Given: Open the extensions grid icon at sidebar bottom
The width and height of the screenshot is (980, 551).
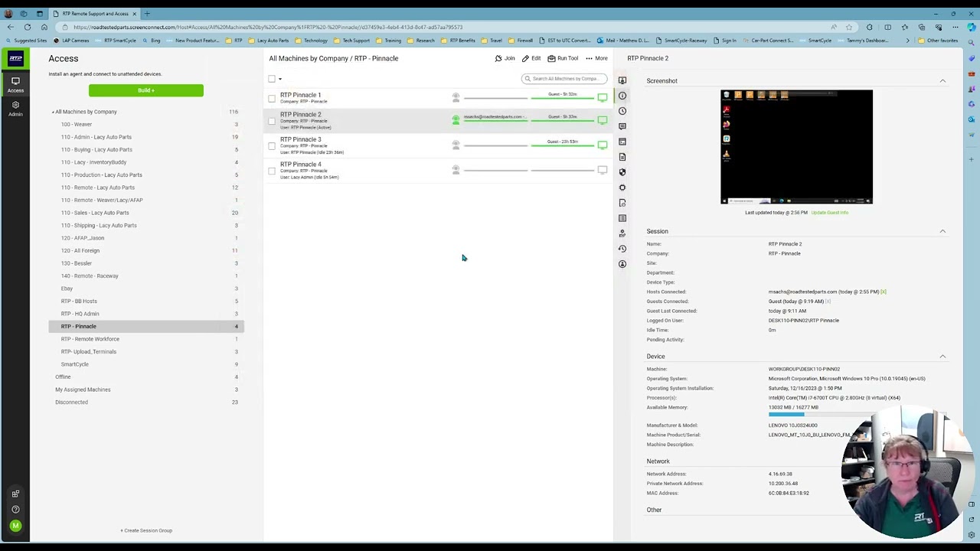Looking at the screenshot, I should click(15, 494).
